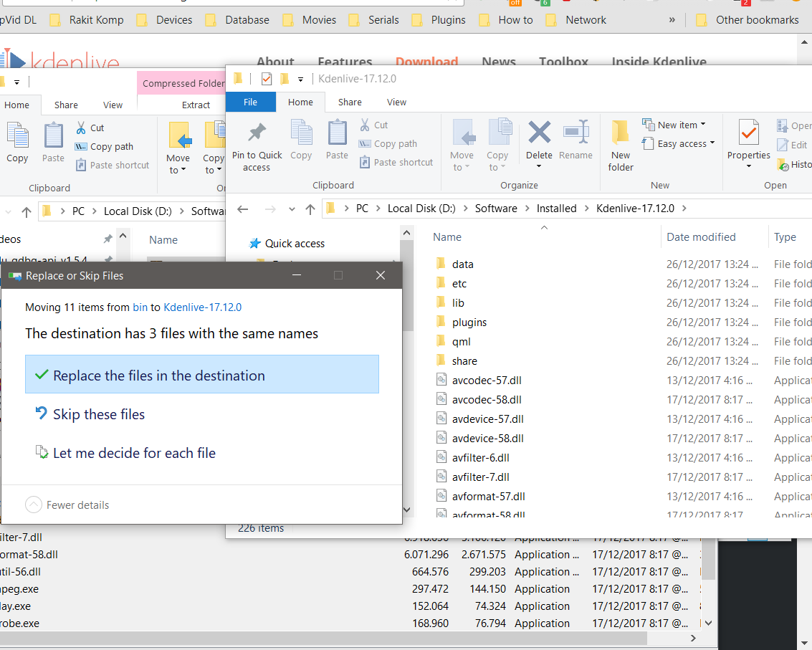Click the Delete red X icon
Image resolution: width=812 pixels, height=650 pixels.
(x=539, y=132)
